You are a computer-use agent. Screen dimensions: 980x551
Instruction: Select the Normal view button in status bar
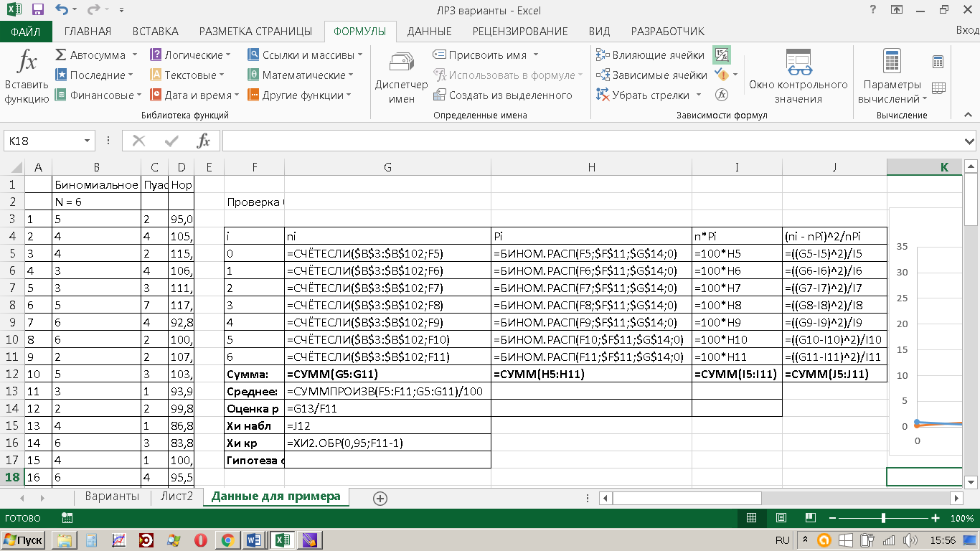(752, 518)
